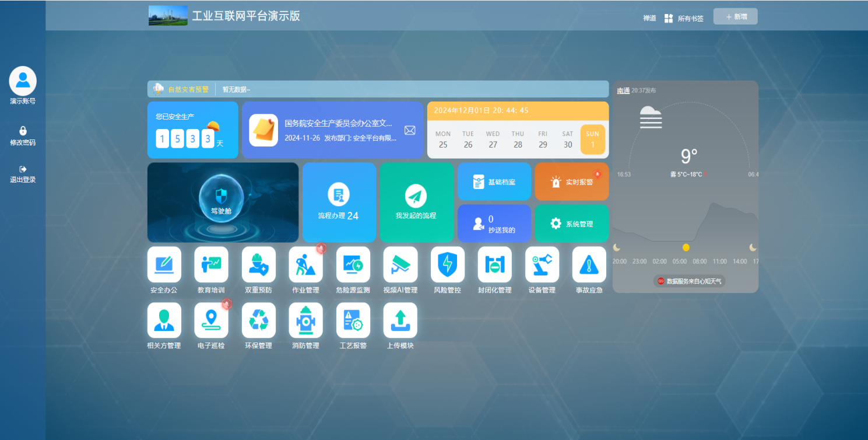Open the 驾驶舱 cockpit banner

(223, 202)
